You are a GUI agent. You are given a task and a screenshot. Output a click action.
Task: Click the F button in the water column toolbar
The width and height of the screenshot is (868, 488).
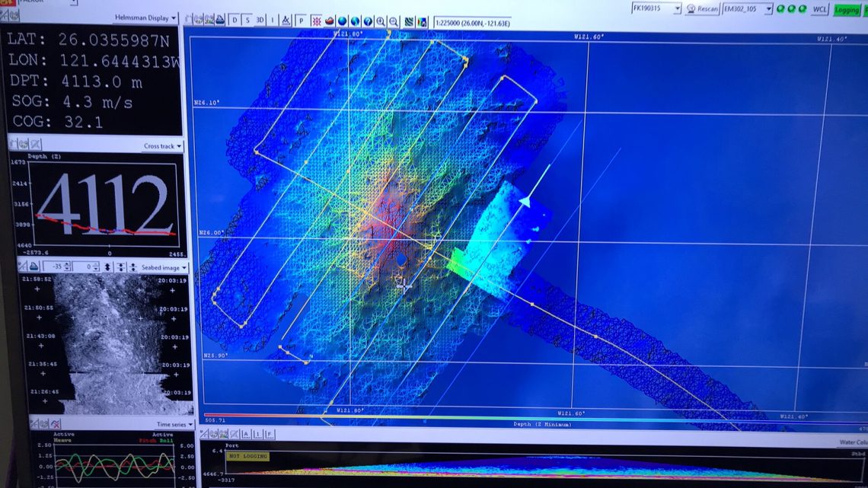[269, 435]
